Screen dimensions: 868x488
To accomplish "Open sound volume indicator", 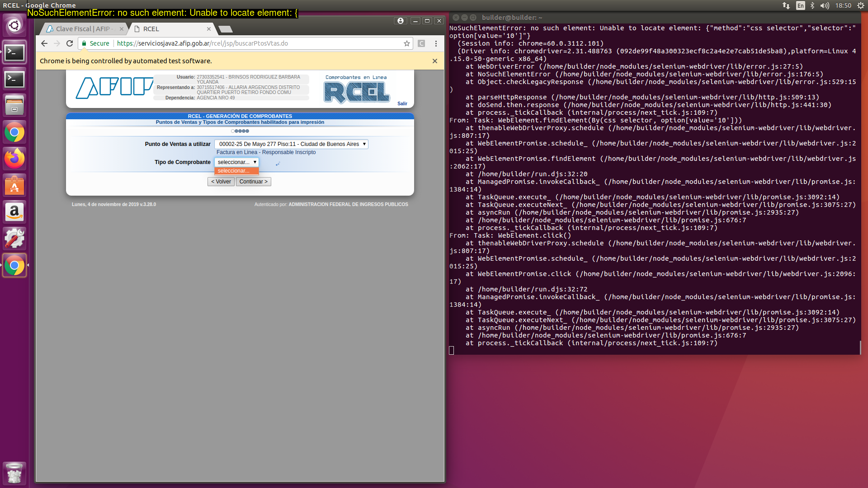I will 825,5.
